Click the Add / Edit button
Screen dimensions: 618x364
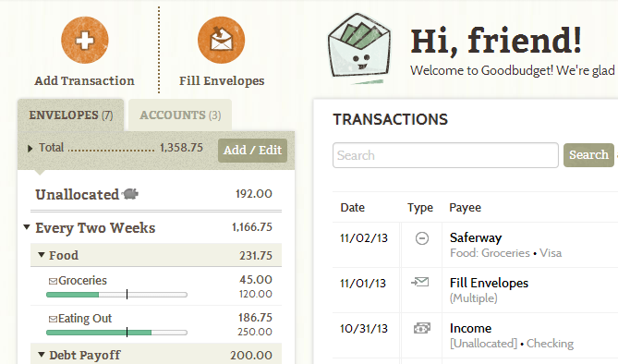point(252,151)
